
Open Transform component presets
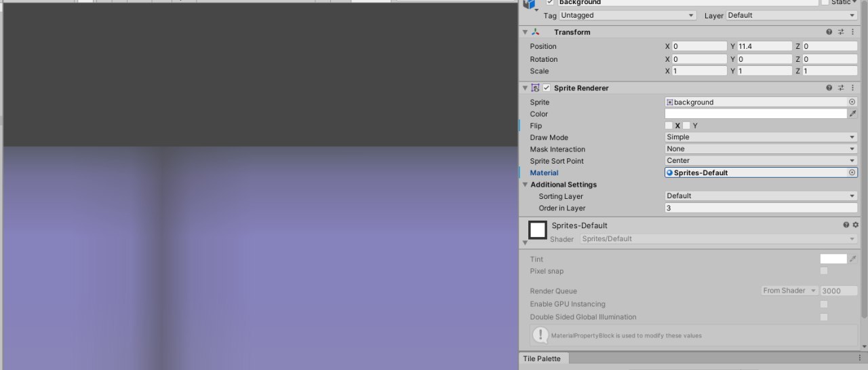(x=841, y=32)
